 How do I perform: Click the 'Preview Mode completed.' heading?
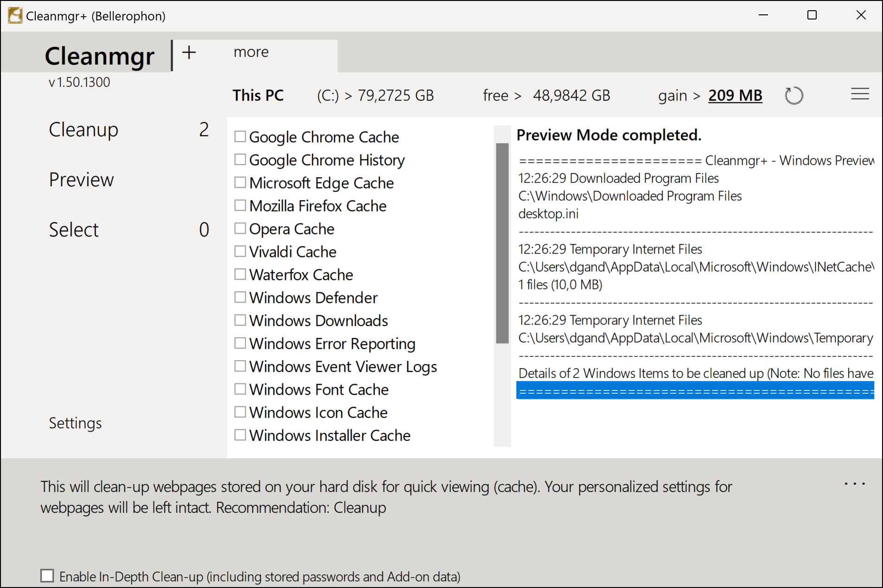point(608,135)
